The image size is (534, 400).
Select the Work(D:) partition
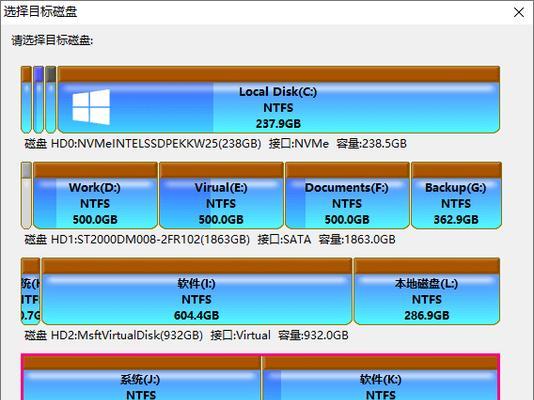[x=95, y=195]
